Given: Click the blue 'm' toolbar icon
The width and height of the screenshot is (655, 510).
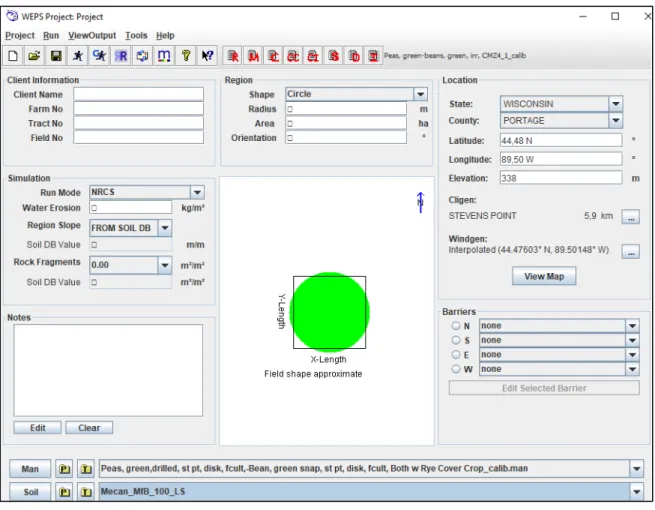Looking at the screenshot, I should point(164,56).
